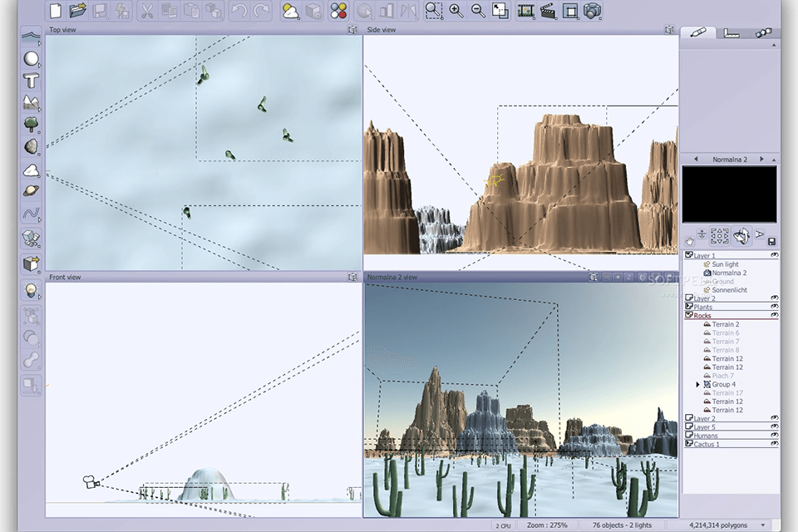The height and width of the screenshot is (532, 798).
Task: Select the Sphere primitive tool
Action: pos(31,59)
